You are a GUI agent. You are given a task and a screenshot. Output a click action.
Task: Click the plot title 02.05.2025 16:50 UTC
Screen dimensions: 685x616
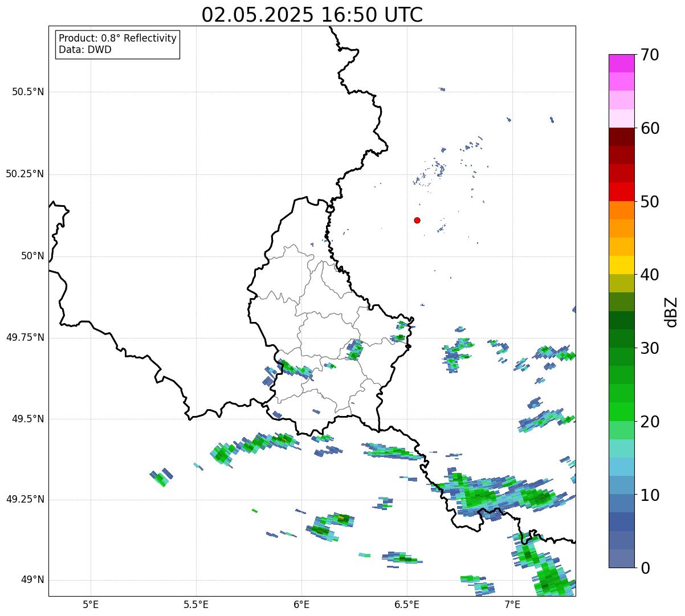pos(312,15)
